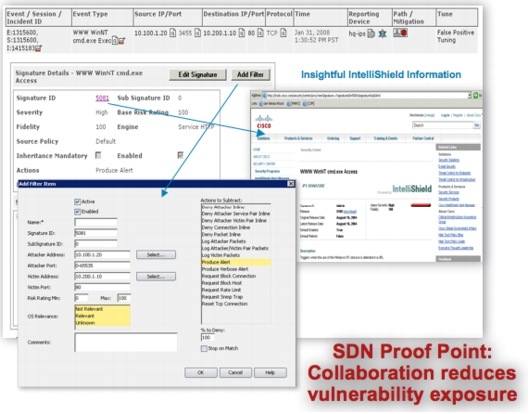Select Reset Tcp Connection action
This screenshot has height=414, width=529.
[236, 304]
